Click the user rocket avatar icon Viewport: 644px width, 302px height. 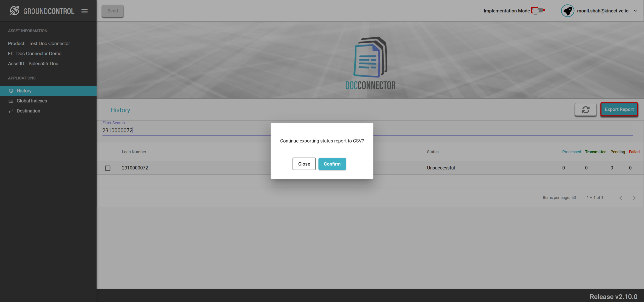coord(568,11)
